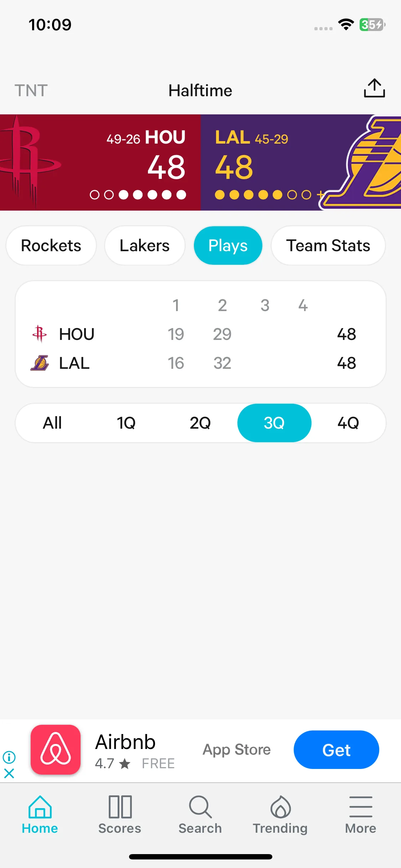Filter plays to 4Q
The image size is (401, 868).
[x=348, y=423]
